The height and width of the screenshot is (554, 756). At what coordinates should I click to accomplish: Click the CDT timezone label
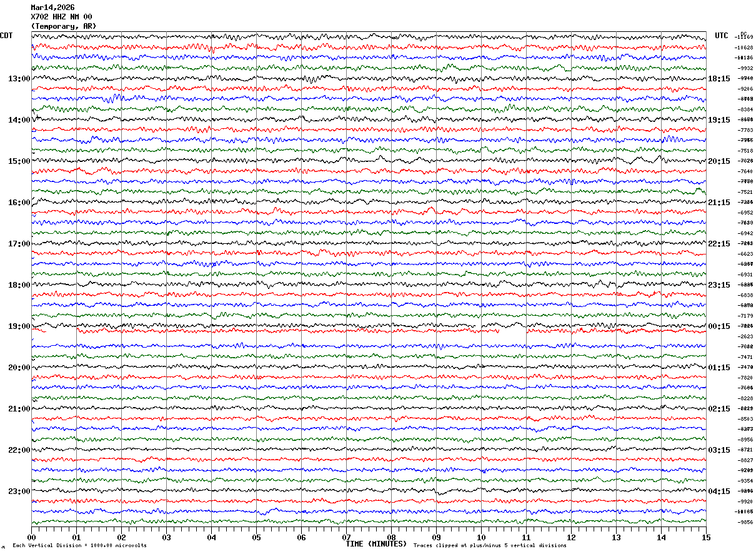pos(7,36)
